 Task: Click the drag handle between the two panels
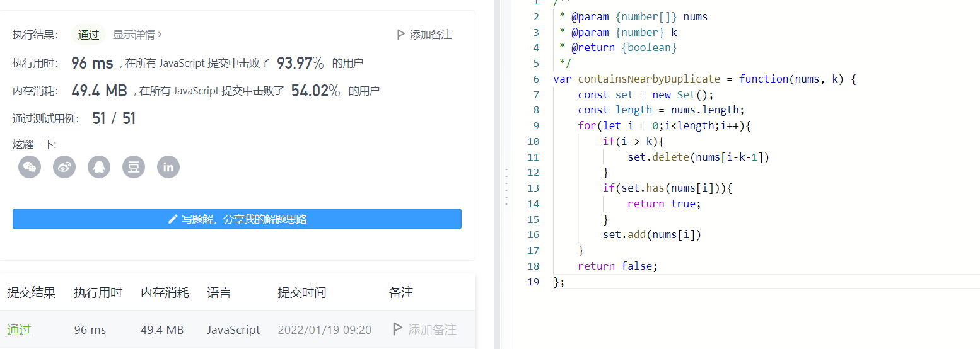pos(505,187)
